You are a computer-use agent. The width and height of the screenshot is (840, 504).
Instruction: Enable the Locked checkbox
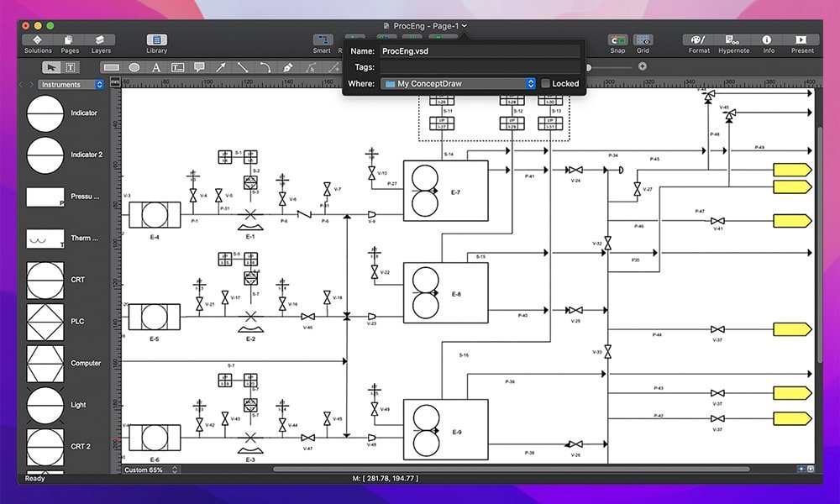[546, 84]
